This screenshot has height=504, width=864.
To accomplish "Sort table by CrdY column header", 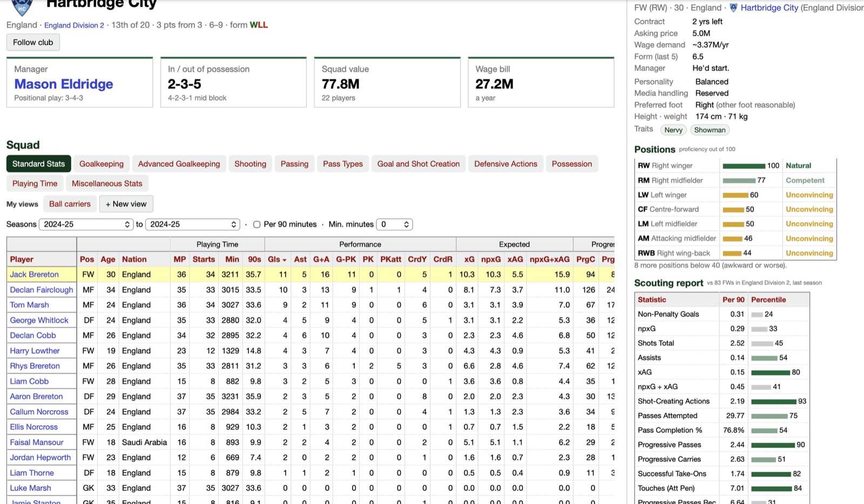I will click(x=417, y=260).
